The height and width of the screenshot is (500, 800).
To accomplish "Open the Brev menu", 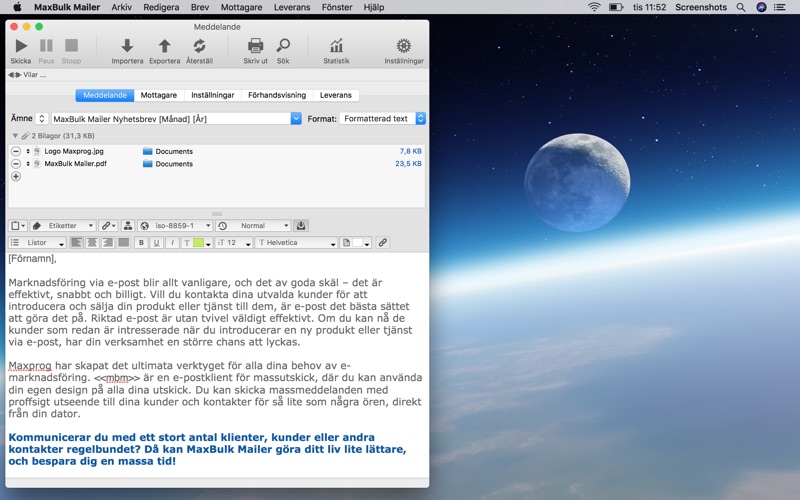I will [199, 7].
